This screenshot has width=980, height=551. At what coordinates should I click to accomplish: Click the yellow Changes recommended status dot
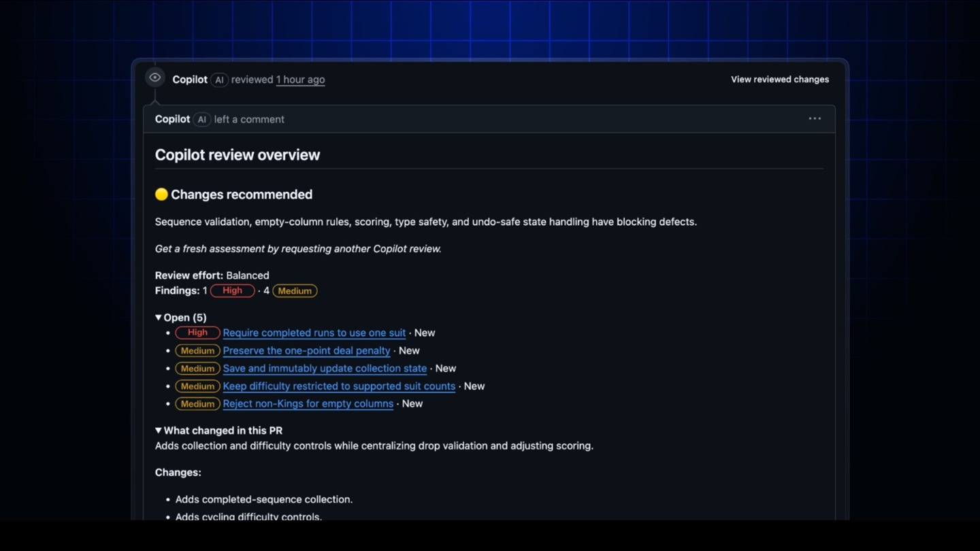(161, 195)
